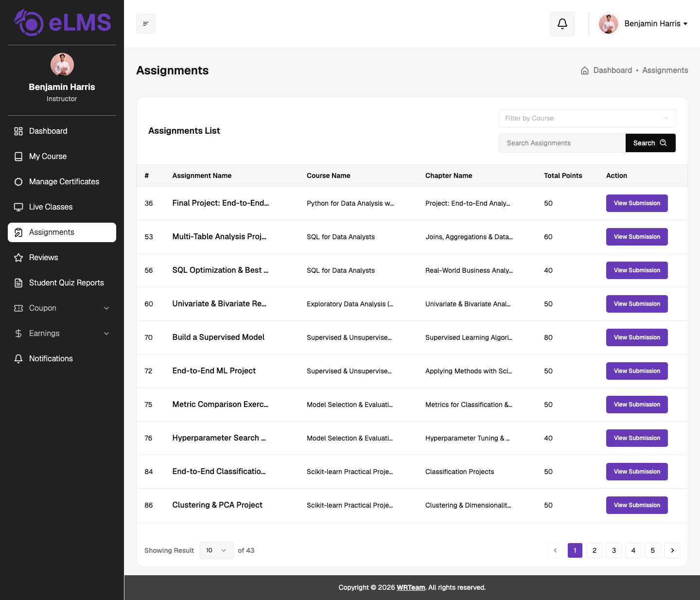Go to page 3 of assignments
This screenshot has height=600, width=700.
click(x=614, y=550)
